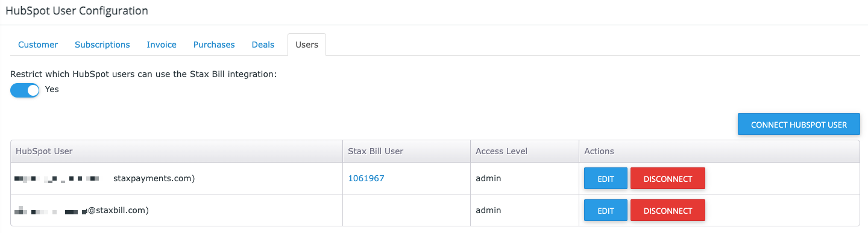Screen dimensions: 868x233
Task: Click the restrict HubSpot users description text
Action: 143,75
